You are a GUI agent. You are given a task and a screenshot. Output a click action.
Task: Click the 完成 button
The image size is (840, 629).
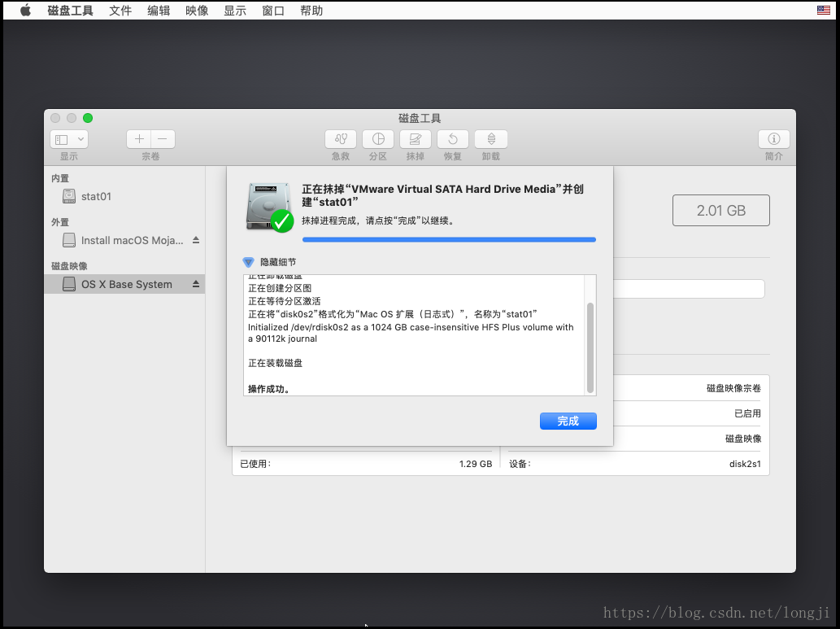[568, 421]
